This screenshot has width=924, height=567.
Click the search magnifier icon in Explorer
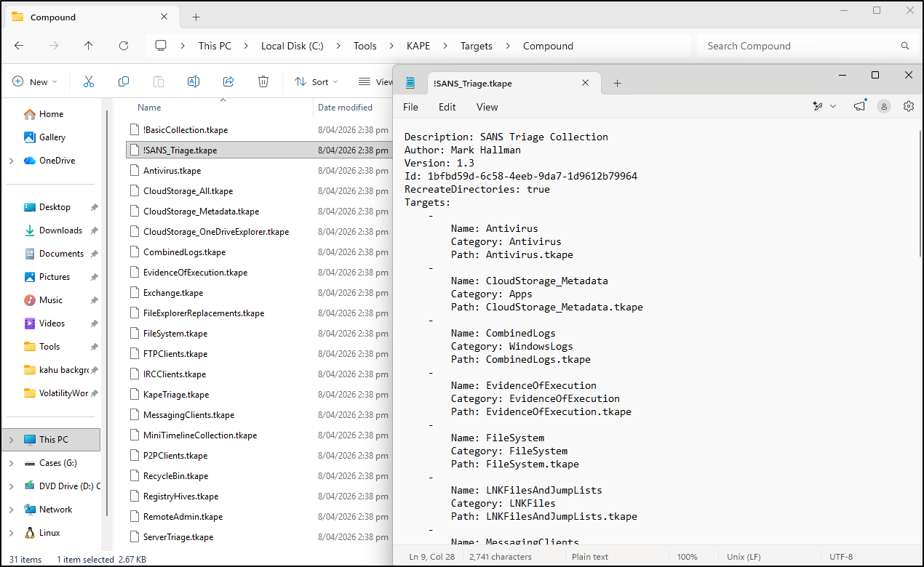(x=905, y=46)
